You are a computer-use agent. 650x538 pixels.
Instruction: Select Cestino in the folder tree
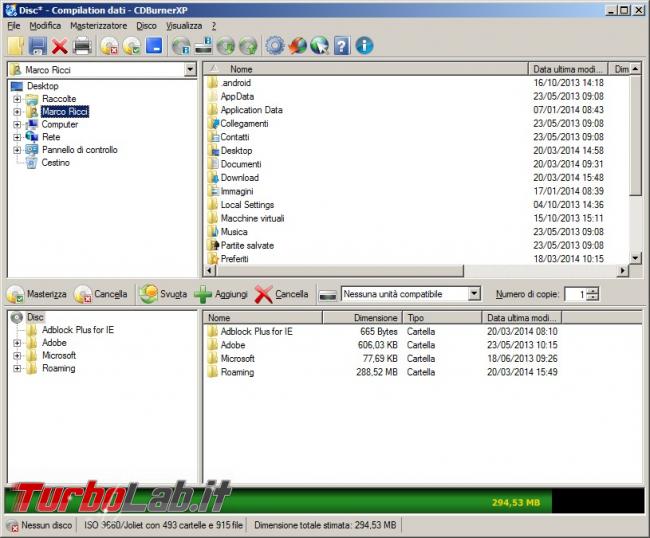55,162
